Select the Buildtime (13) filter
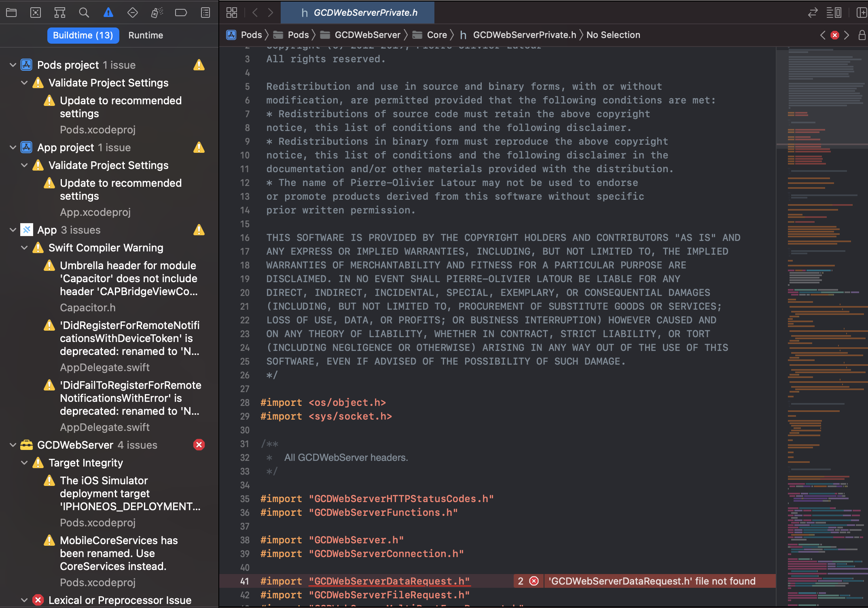 coord(83,35)
